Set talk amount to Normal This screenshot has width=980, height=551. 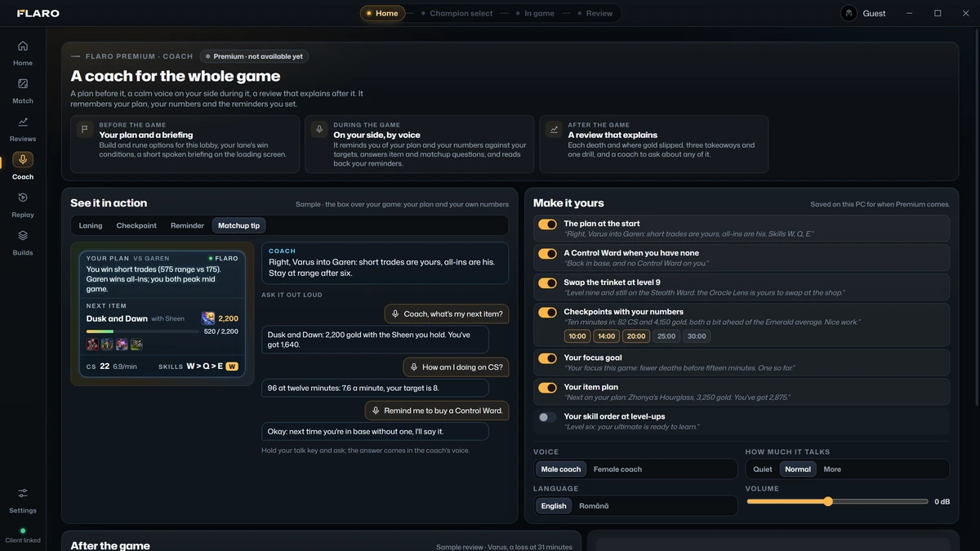(x=798, y=469)
